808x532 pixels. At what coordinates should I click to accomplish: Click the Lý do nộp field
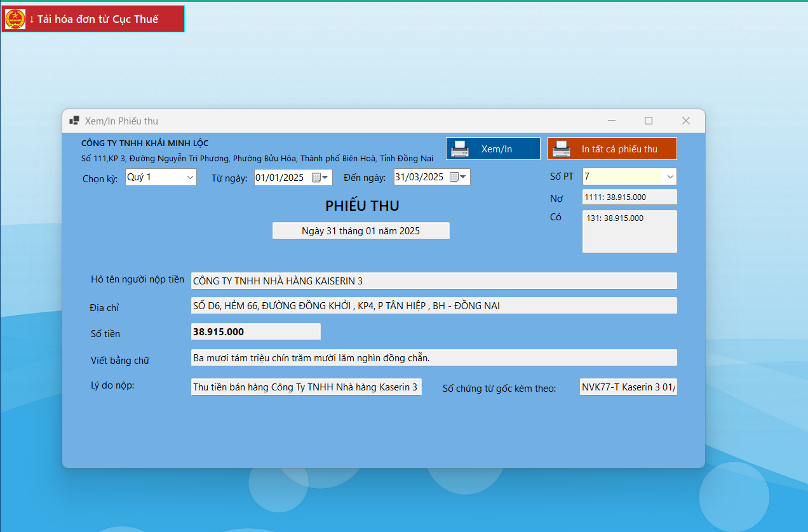point(306,387)
